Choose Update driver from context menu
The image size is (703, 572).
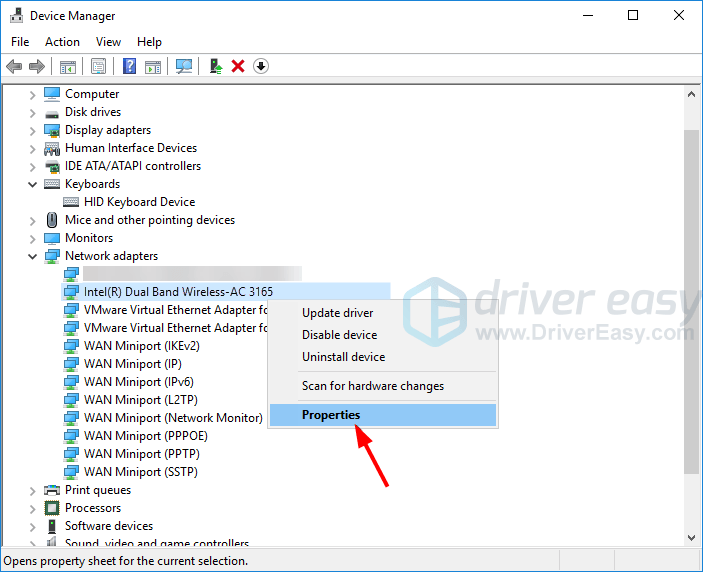click(383, 313)
